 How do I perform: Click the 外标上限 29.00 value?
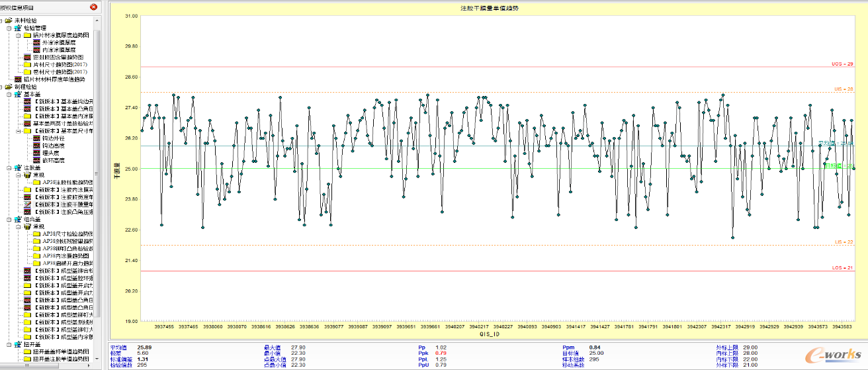(x=751, y=347)
